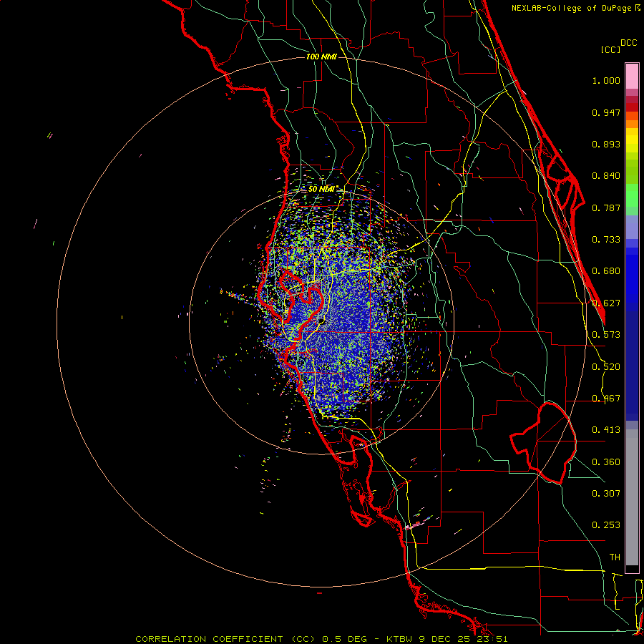This screenshot has height=644, width=644.
Task: Click the 1.000 value on the color scale
Action: (606, 80)
